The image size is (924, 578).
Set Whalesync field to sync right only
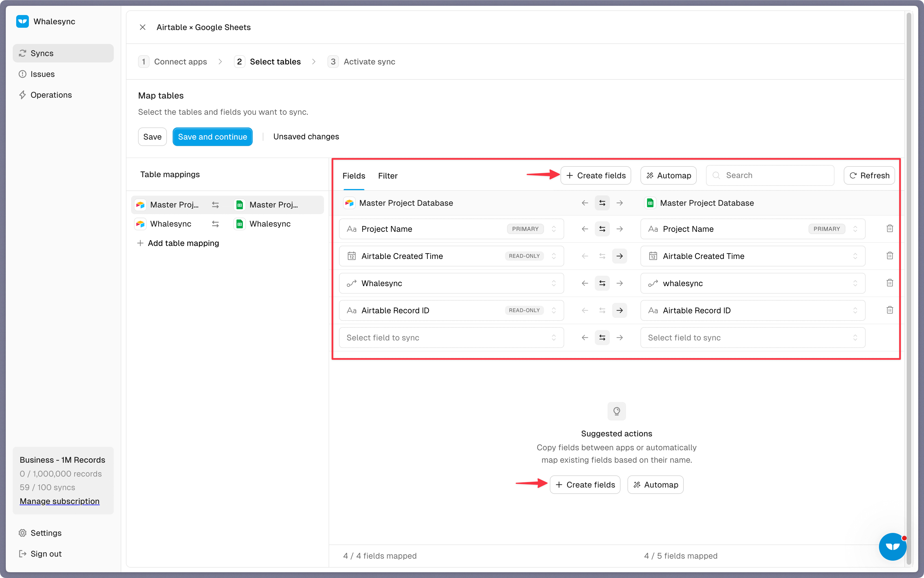pos(620,283)
